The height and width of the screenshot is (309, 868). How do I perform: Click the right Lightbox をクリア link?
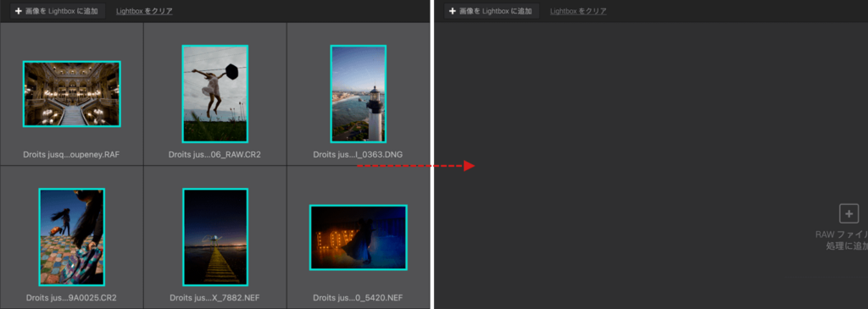click(578, 11)
